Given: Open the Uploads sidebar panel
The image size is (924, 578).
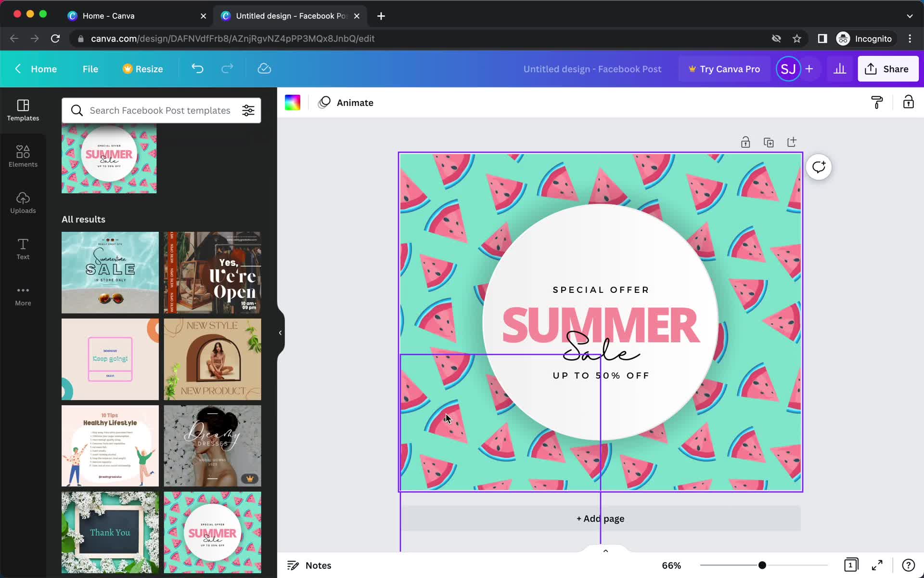Looking at the screenshot, I should [23, 203].
